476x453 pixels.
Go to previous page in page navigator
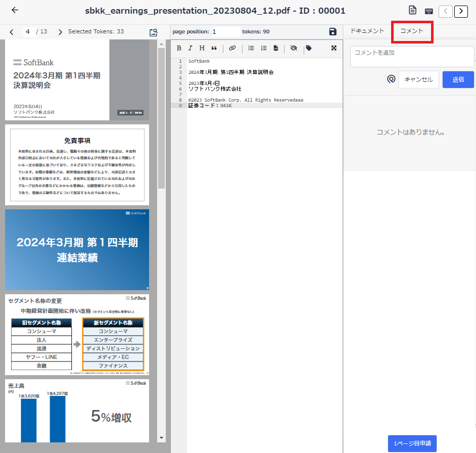pyautogui.click(x=12, y=32)
